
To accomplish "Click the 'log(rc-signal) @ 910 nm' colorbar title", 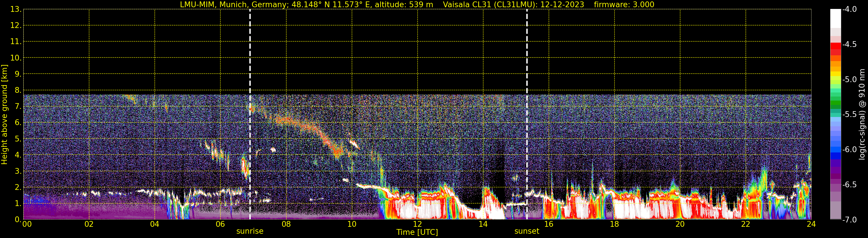I will [x=862, y=114].
